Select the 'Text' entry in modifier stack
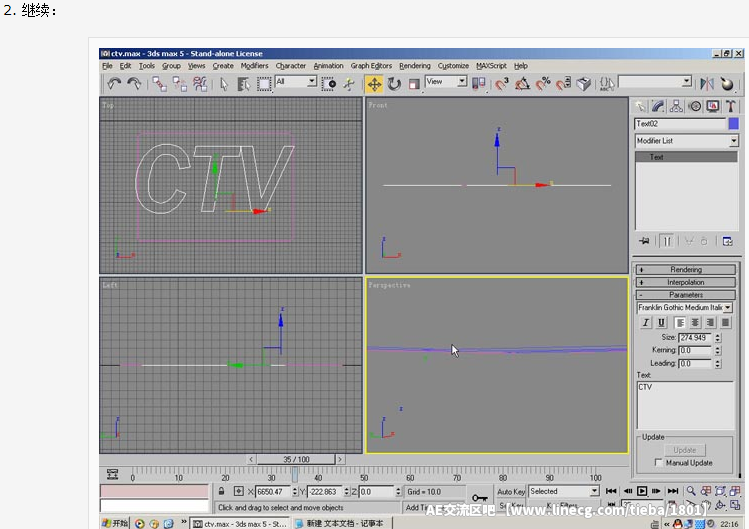 click(x=686, y=157)
